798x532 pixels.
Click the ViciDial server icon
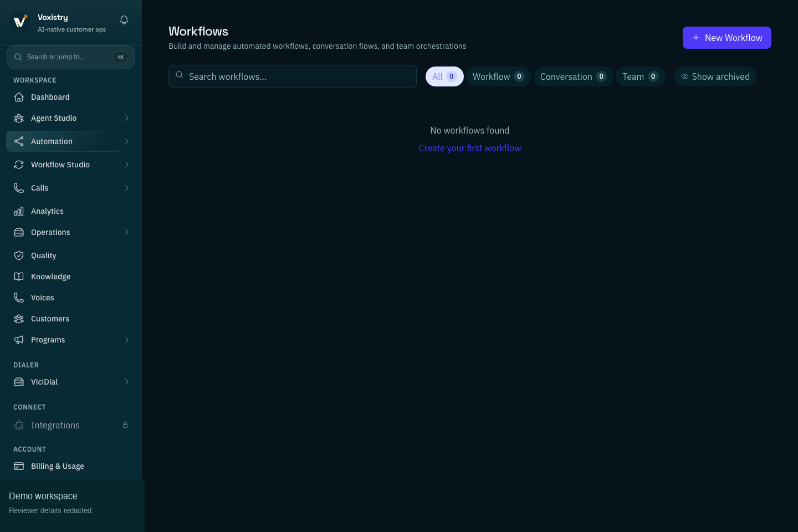point(19,382)
